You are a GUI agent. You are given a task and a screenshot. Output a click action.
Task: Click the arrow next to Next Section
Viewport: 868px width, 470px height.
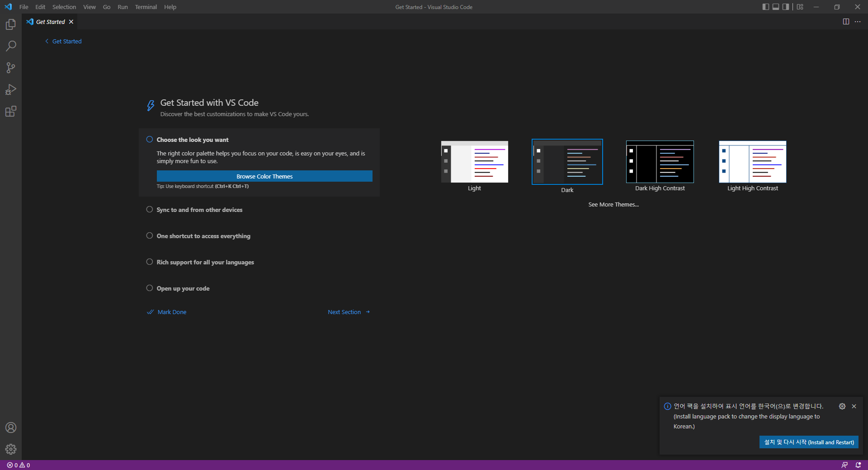pyautogui.click(x=368, y=312)
